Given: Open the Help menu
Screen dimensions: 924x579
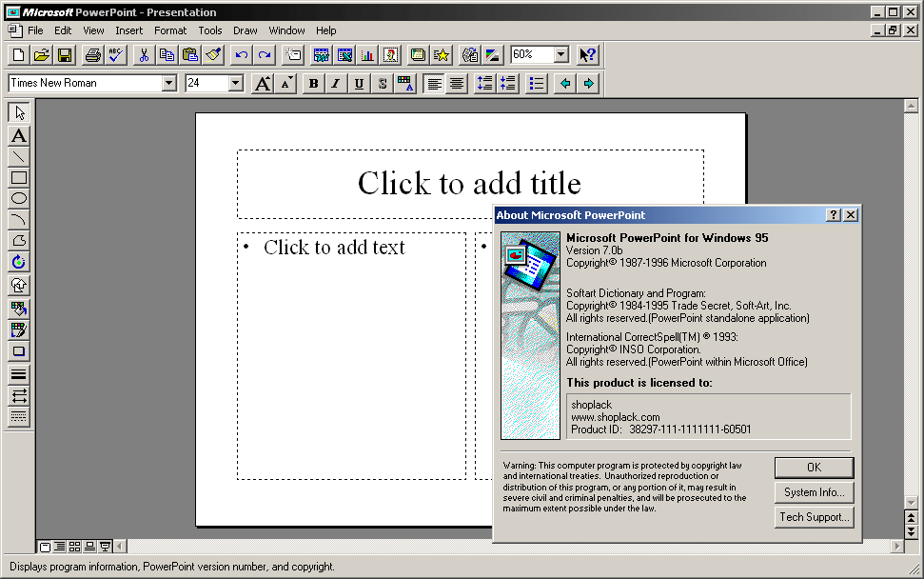Looking at the screenshot, I should point(325,30).
